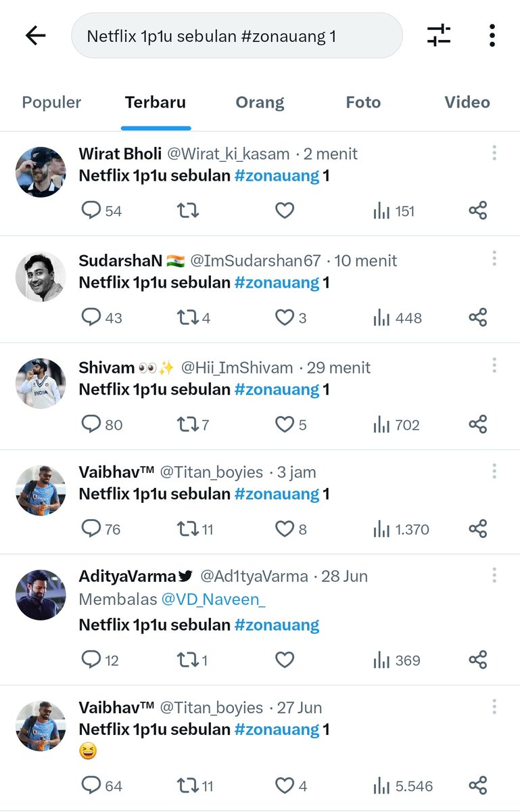Switch to the Foto tab
Screen dimensions: 520x812
click(x=363, y=102)
